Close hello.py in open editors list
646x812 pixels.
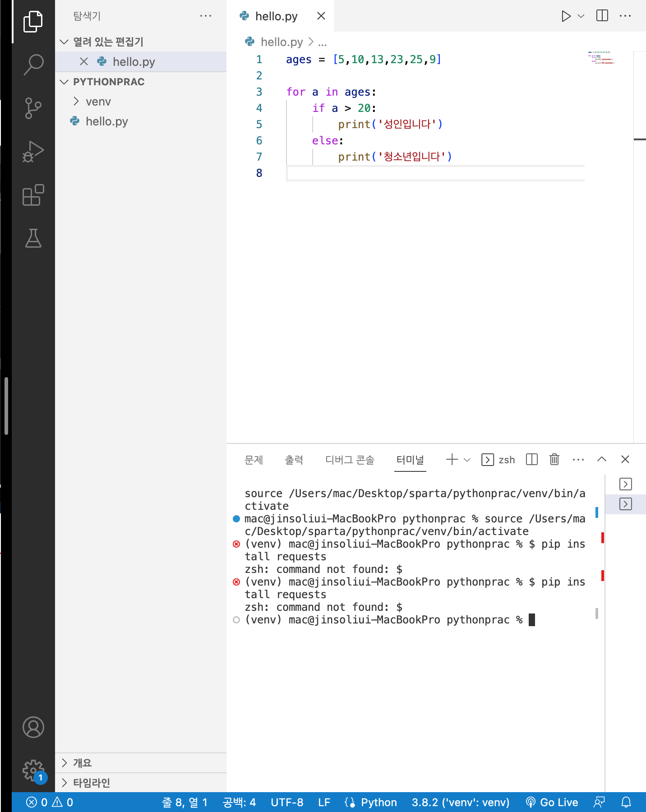84,61
